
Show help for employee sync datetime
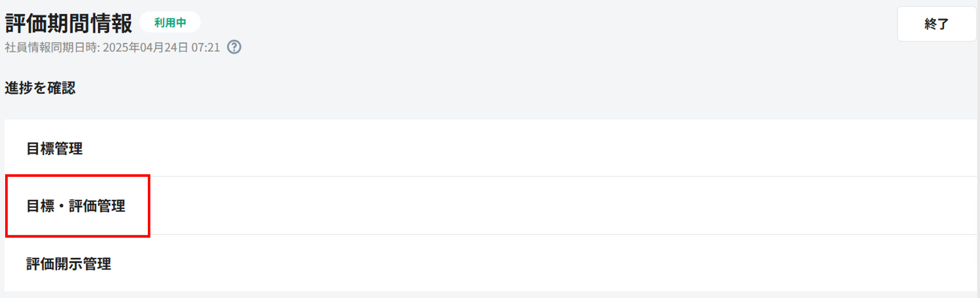point(234,47)
